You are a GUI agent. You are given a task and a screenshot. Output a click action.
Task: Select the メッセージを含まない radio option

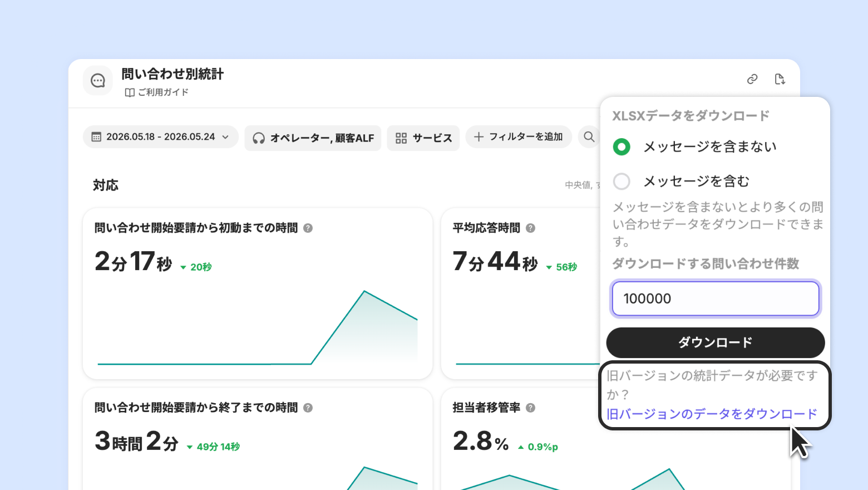coord(622,147)
